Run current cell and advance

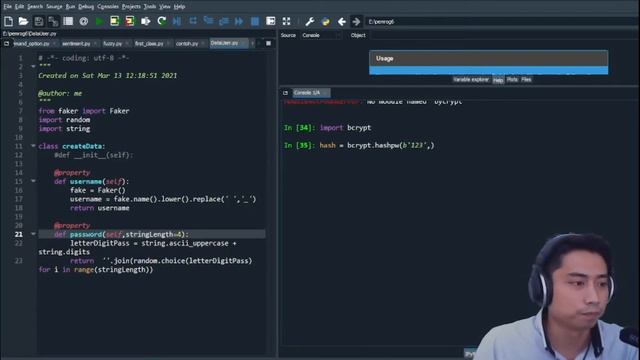(130, 21)
